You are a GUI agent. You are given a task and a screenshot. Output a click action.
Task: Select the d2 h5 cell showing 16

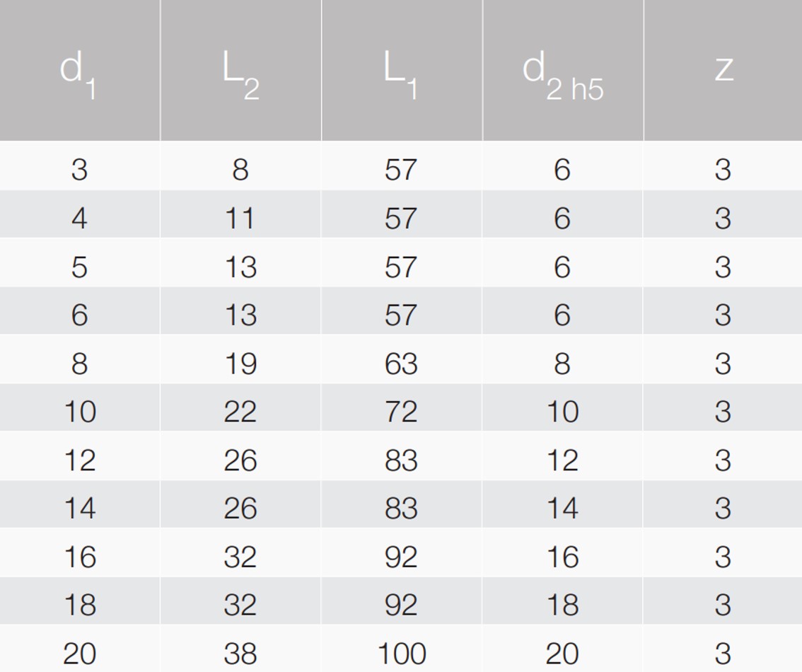pyautogui.click(x=562, y=557)
